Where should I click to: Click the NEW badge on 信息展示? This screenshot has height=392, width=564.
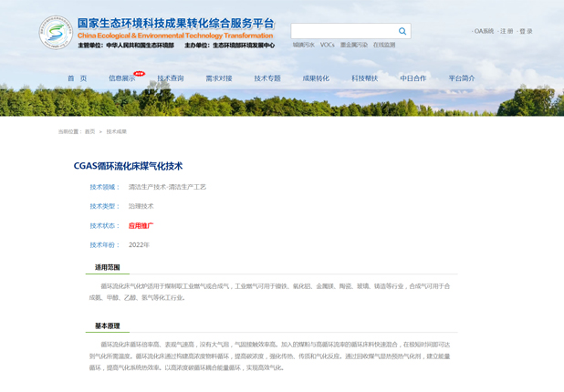(x=139, y=74)
